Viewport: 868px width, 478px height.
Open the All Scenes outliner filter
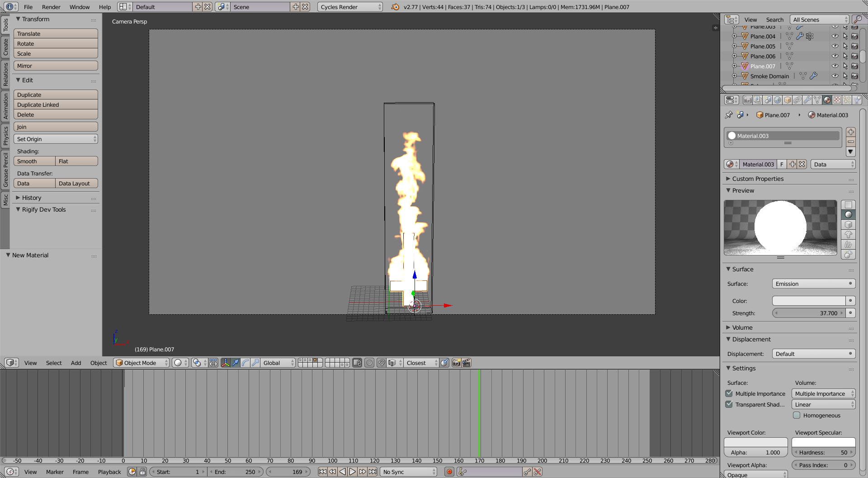click(820, 19)
